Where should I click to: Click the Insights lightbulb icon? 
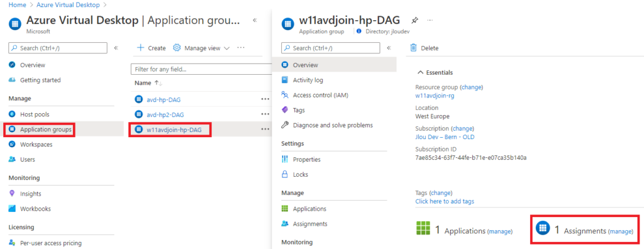tap(12, 194)
